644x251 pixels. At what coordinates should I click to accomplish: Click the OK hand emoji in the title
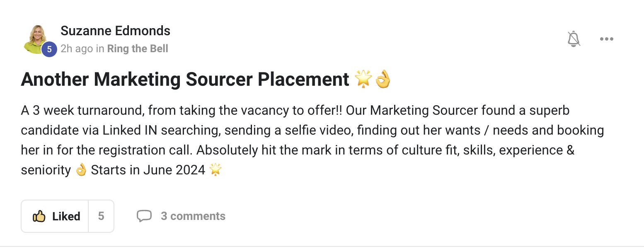point(383,79)
